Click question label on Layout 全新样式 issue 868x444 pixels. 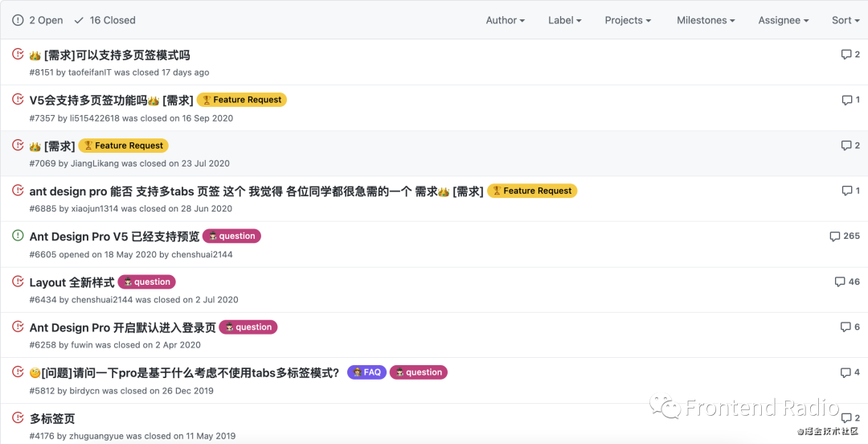tap(147, 282)
